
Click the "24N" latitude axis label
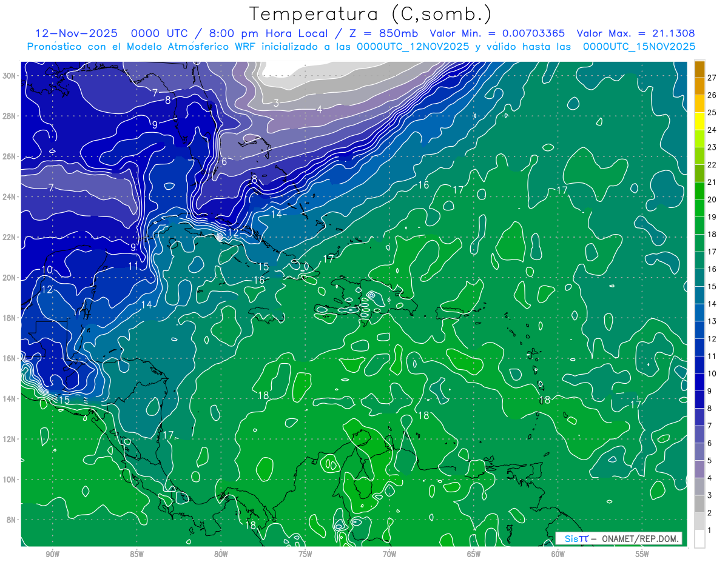point(10,196)
